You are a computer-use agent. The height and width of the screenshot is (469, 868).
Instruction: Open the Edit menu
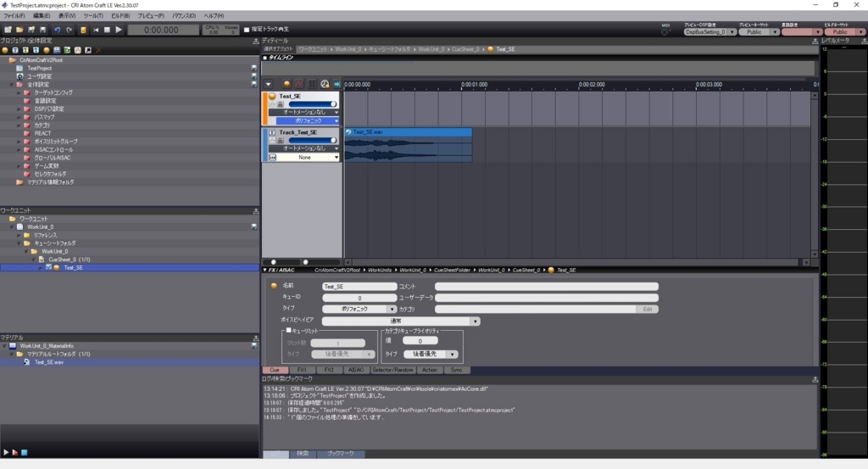point(41,16)
